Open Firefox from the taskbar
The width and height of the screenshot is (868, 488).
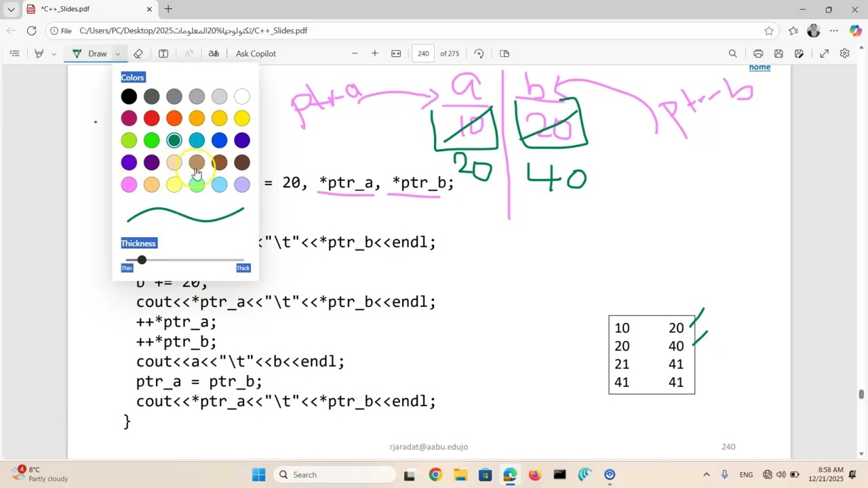(534, 475)
